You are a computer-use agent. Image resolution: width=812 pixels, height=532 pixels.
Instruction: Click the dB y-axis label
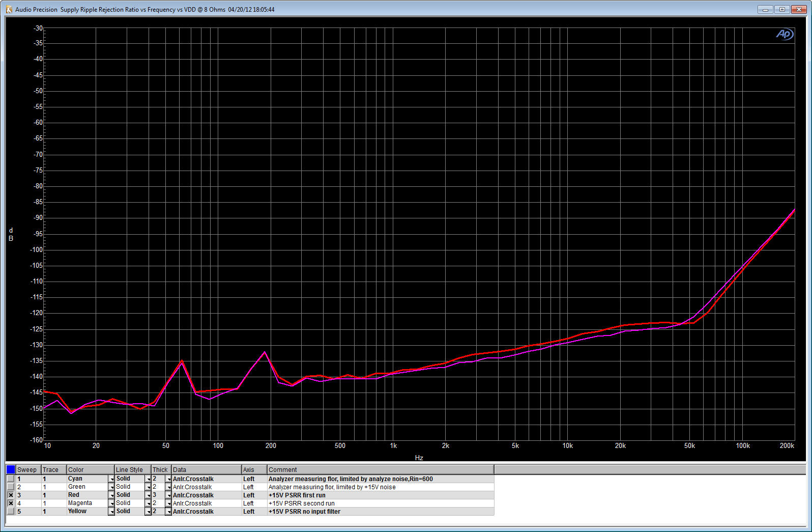(x=11, y=235)
